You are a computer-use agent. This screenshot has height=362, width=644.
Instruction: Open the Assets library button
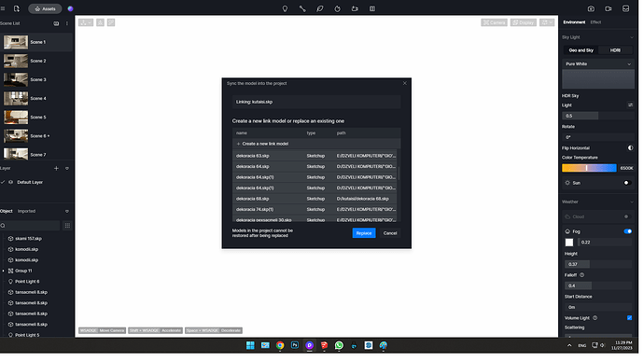point(45,8)
